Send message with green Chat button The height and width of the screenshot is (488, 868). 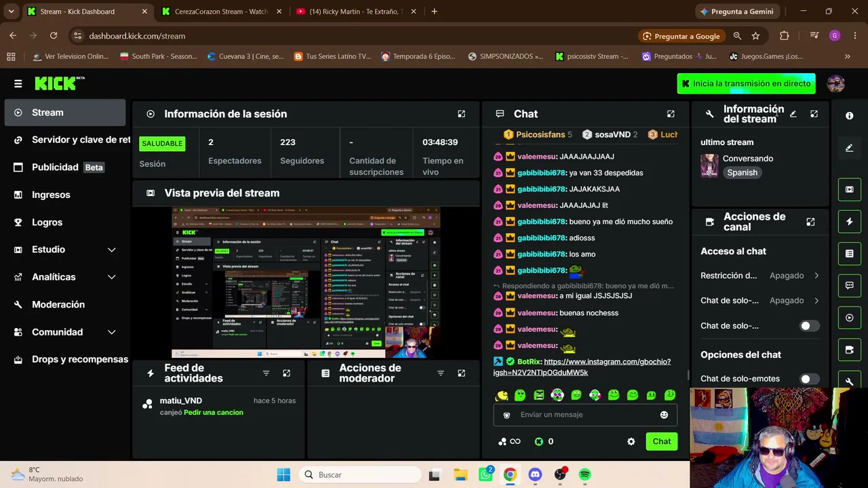tap(661, 442)
